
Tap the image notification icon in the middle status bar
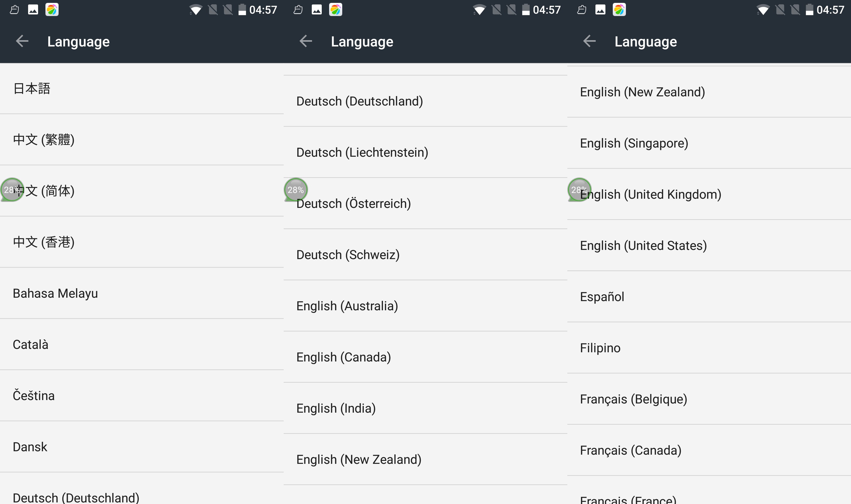click(x=316, y=10)
